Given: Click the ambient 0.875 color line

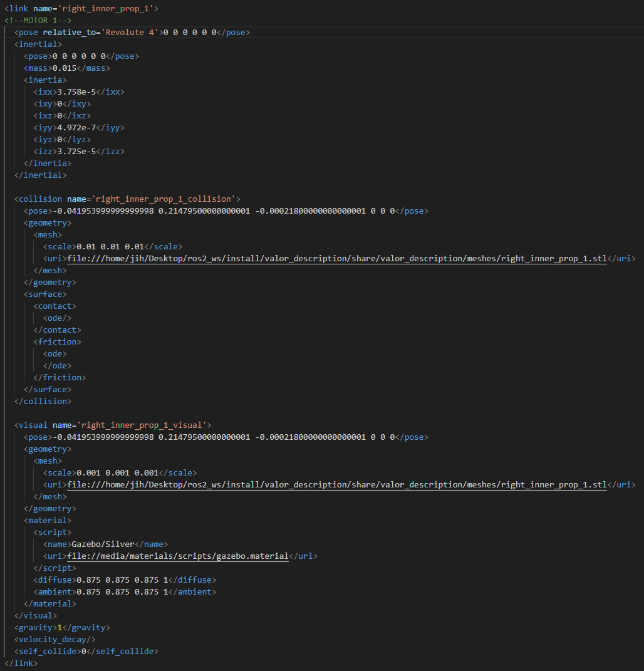Looking at the screenshot, I should [x=125, y=592].
